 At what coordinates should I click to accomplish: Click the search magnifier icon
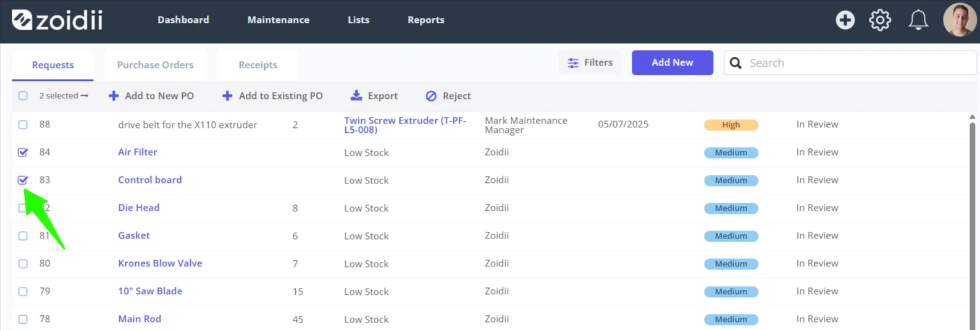(x=735, y=63)
